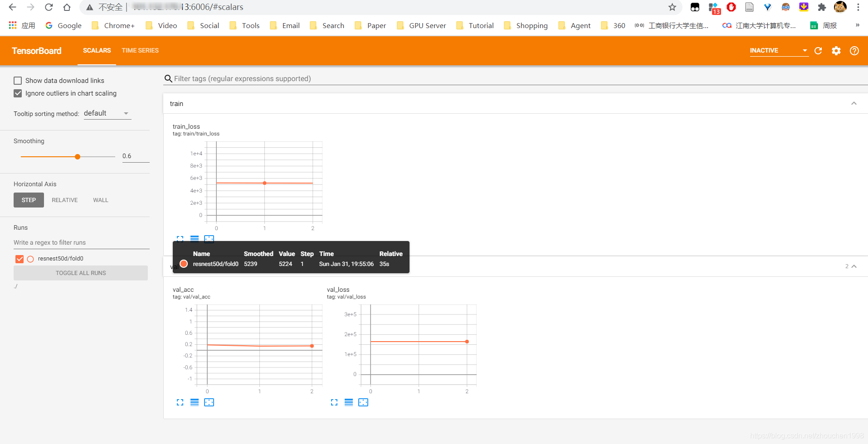Go to browser home page

[67, 7]
